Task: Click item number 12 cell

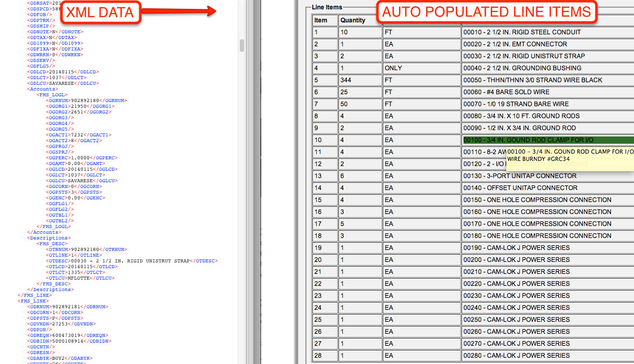Action: tap(325, 164)
